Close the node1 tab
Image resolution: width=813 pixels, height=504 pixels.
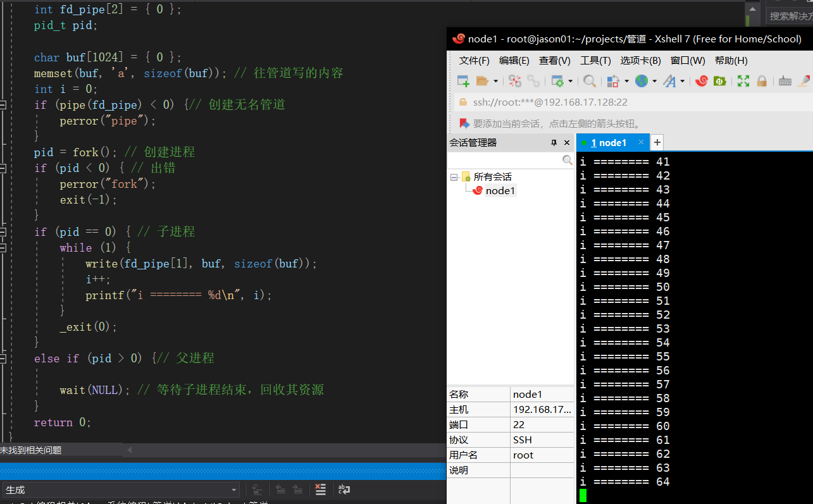(642, 143)
